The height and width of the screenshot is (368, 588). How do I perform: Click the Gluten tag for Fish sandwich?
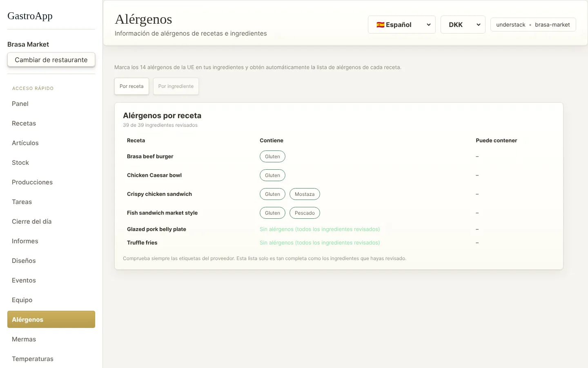point(272,213)
